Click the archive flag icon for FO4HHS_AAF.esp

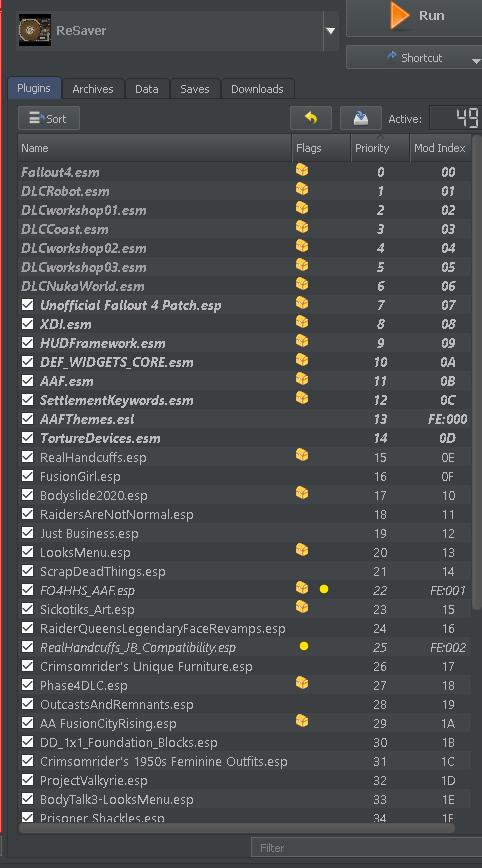302,588
